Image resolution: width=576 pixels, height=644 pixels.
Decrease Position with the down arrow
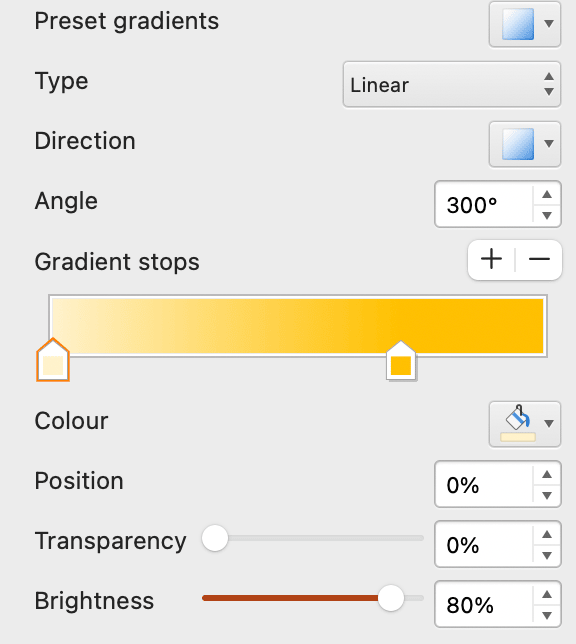tap(547, 495)
